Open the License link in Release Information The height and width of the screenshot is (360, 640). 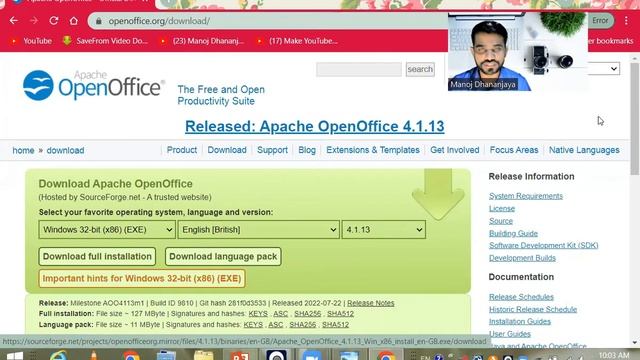pos(502,209)
